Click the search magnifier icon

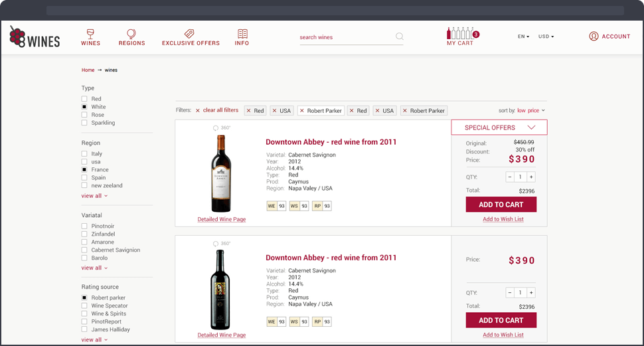tap(399, 37)
